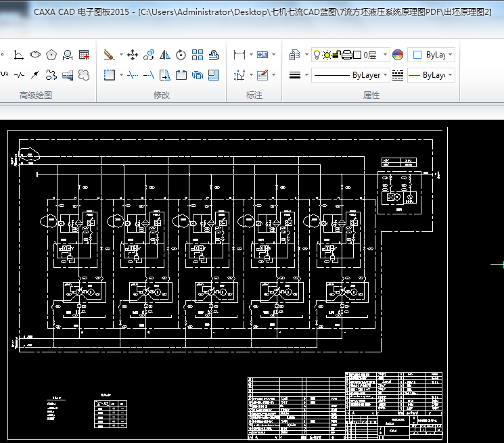Click the 标注 panel label
The width and height of the screenshot is (504, 443).
point(254,95)
